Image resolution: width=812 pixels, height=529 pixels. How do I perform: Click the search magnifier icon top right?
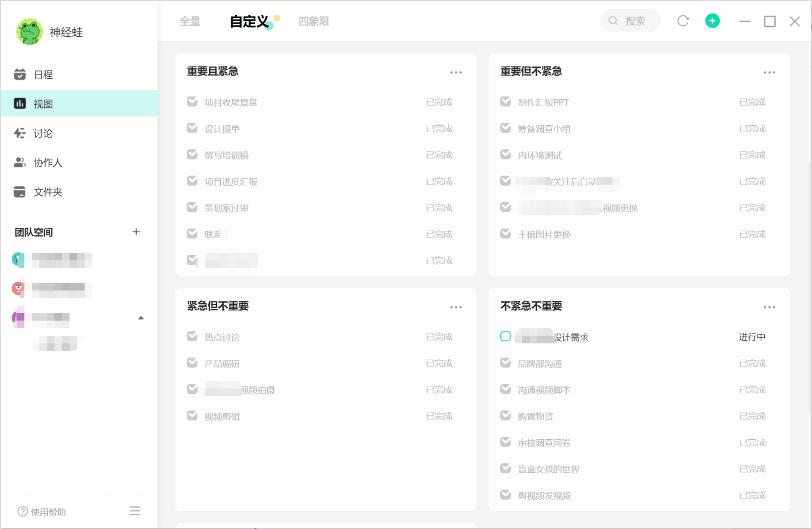coord(614,21)
